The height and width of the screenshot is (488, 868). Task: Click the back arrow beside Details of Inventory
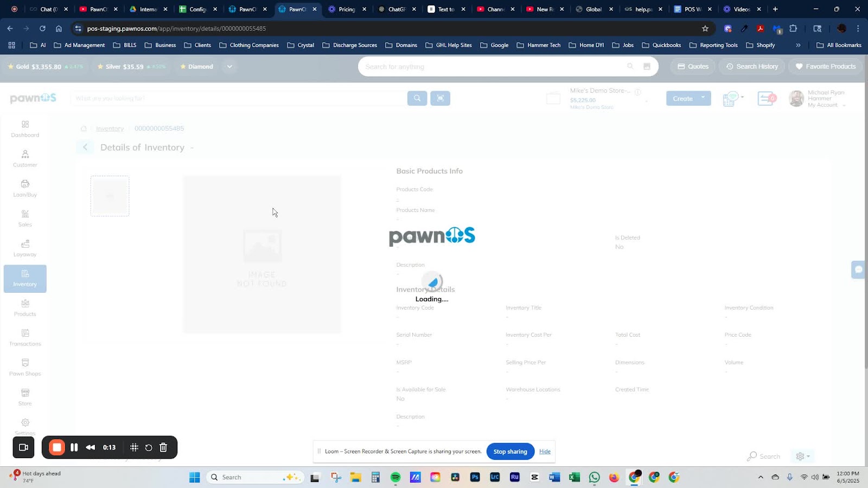tap(85, 147)
